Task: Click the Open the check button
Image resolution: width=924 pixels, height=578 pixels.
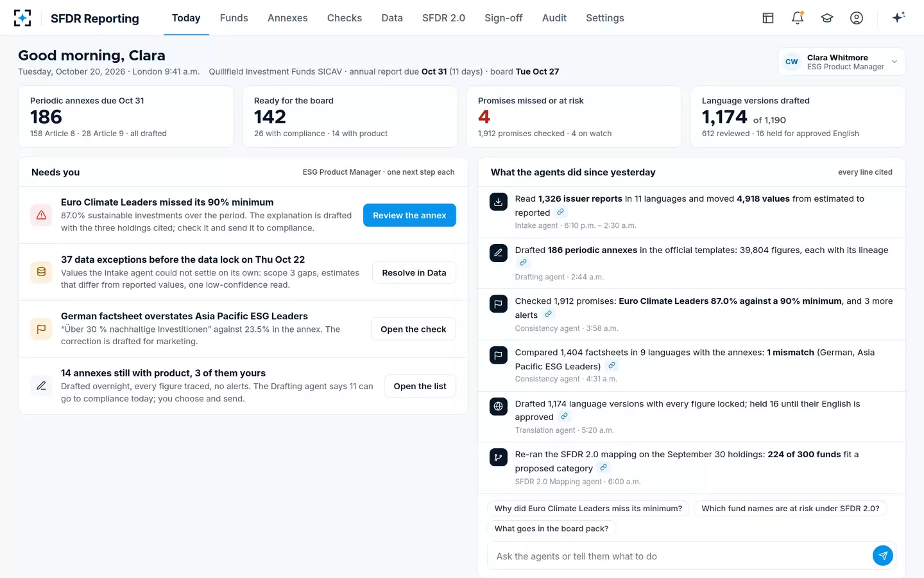Action: (413, 329)
